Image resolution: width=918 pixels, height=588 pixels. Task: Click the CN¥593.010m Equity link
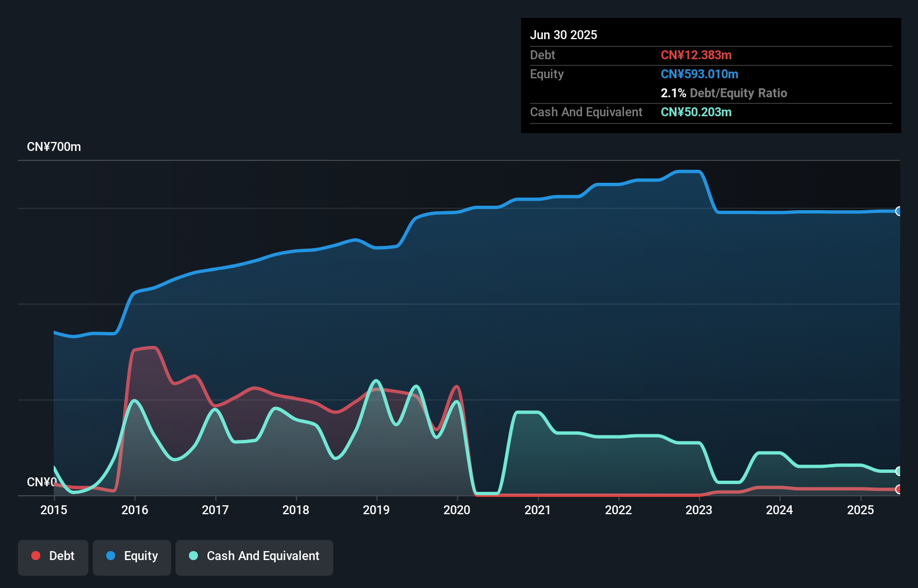pyautogui.click(x=699, y=74)
